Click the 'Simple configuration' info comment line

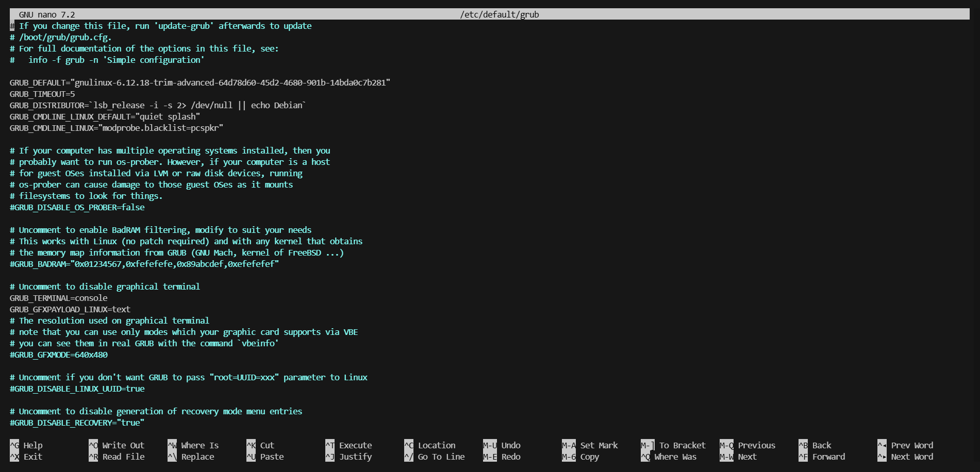[x=107, y=60]
